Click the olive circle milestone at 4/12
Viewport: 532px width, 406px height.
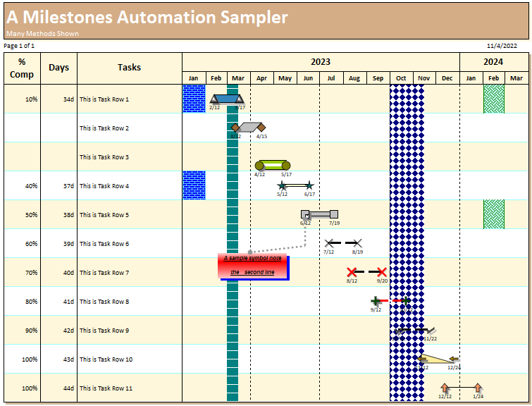tap(259, 166)
